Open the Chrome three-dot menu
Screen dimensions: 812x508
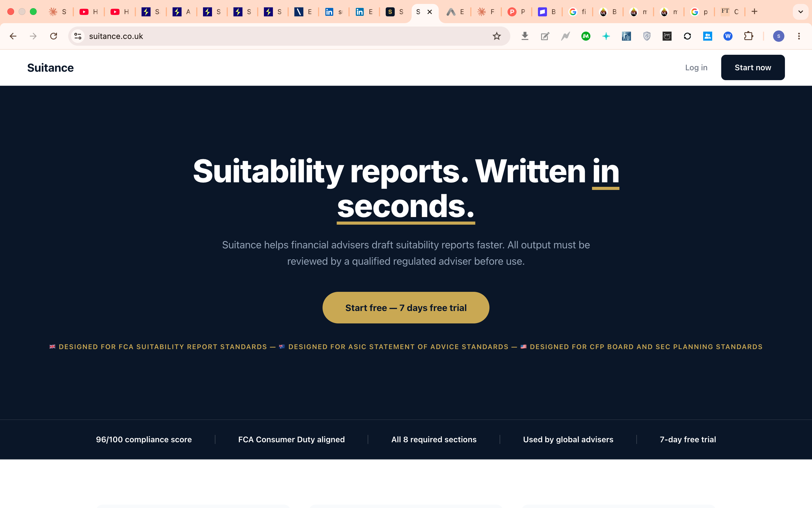pyautogui.click(x=799, y=36)
